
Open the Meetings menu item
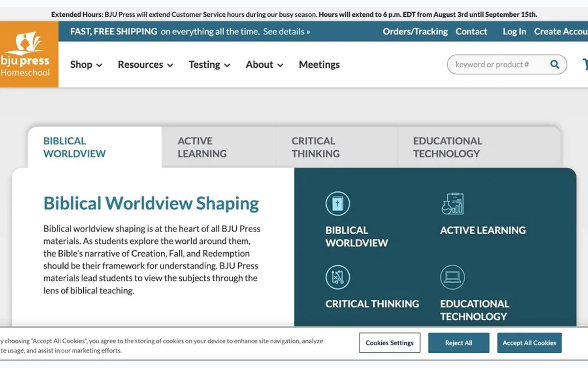coord(319,64)
